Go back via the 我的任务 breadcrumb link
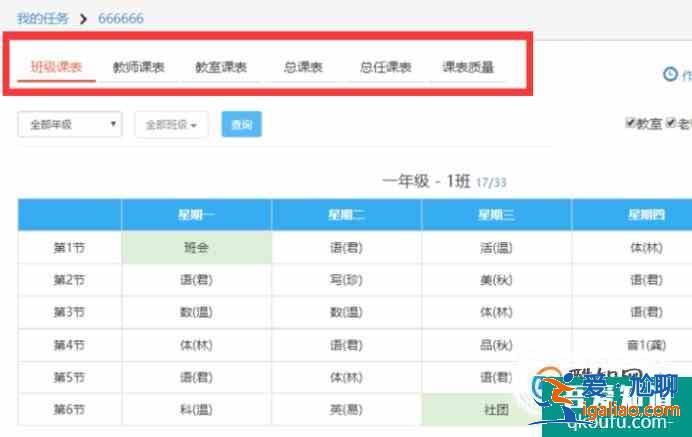The height and width of the screenshot is (437, 692). pos(43,19)
